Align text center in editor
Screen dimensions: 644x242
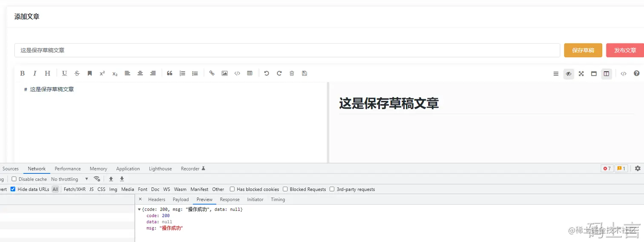[140, 73]
